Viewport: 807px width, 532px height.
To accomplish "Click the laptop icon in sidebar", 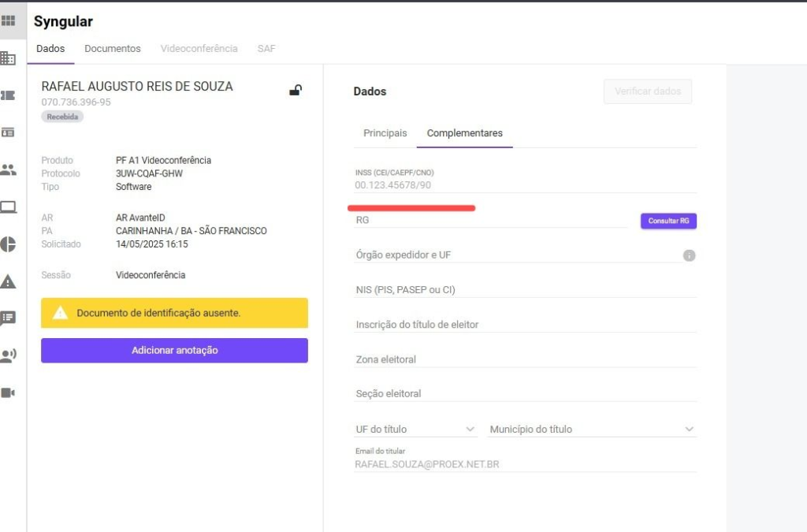I will click(x=8, y=207).
